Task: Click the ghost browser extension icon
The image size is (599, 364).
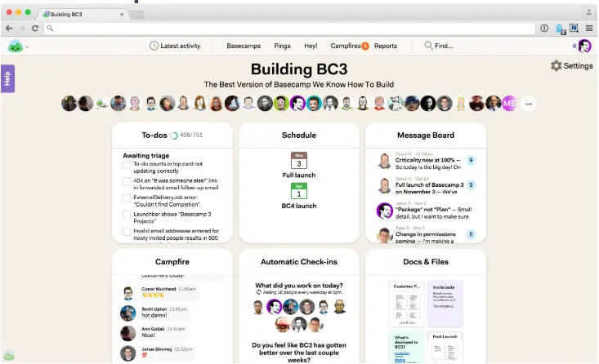Action: click(x=560, y=29)
